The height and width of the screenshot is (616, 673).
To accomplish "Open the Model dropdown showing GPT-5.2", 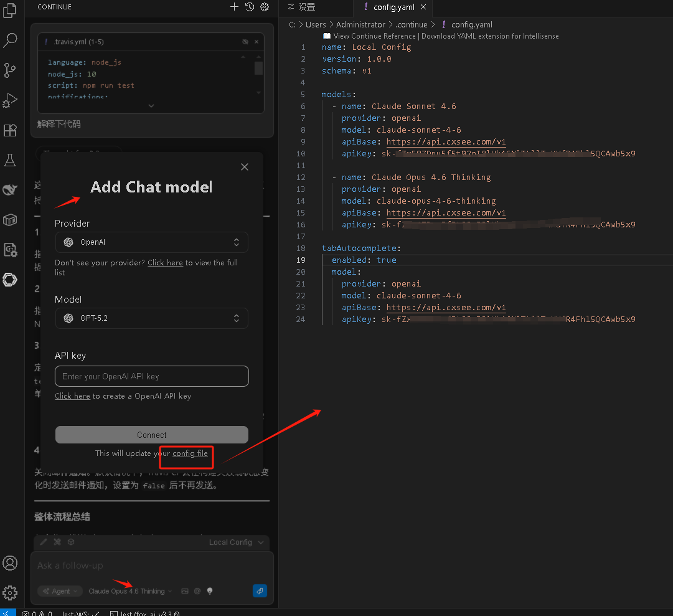I will coord(151,318).
